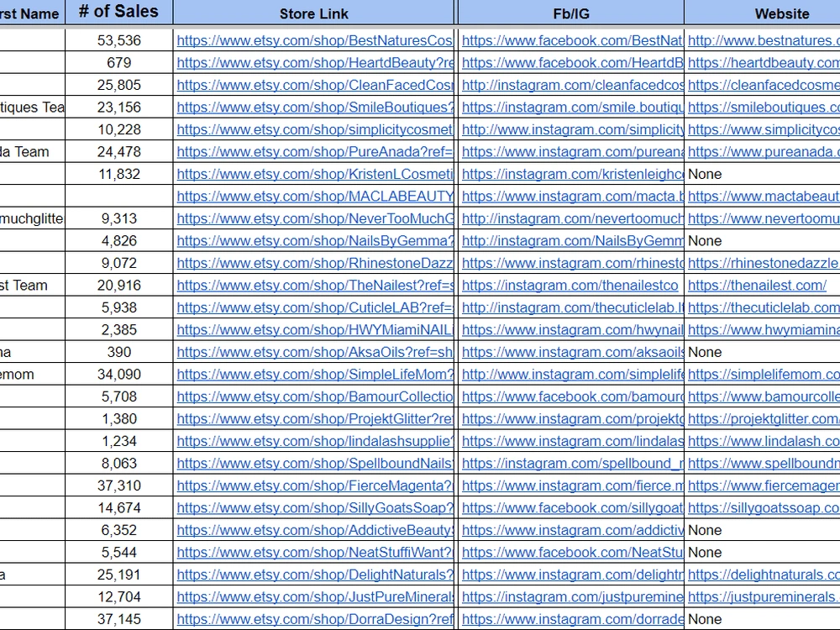Open the rhinestonedazzle.com website link

tap(762, 263)
